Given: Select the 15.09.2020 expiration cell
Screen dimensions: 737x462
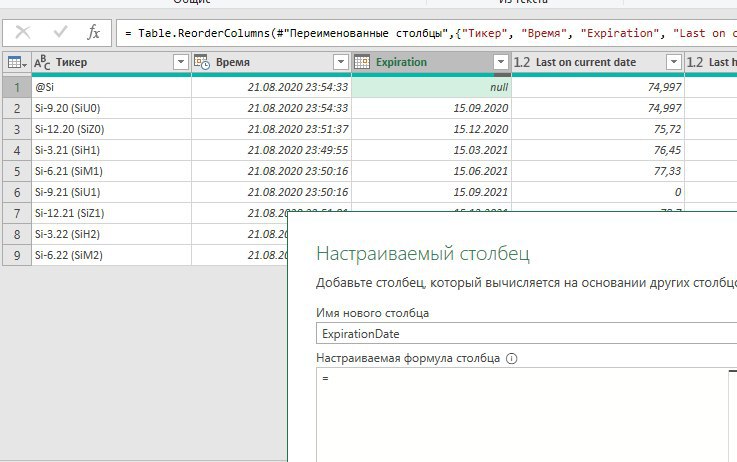Looking at the screenshot, I should coord(431,108).
